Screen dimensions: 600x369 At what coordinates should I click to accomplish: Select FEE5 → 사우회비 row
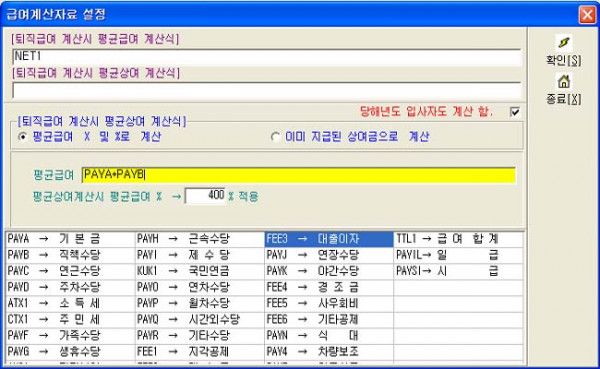tap(329, 303)
